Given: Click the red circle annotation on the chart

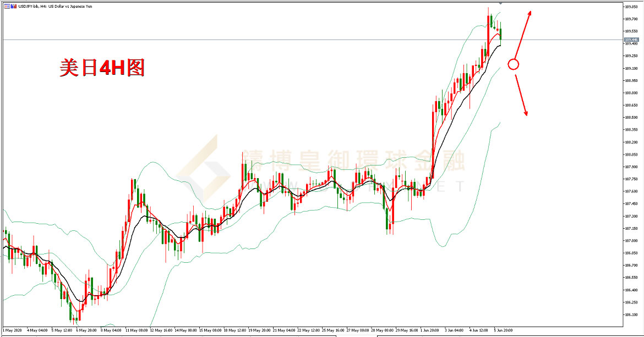Looking at the screenshot, I should coord(513,64).
